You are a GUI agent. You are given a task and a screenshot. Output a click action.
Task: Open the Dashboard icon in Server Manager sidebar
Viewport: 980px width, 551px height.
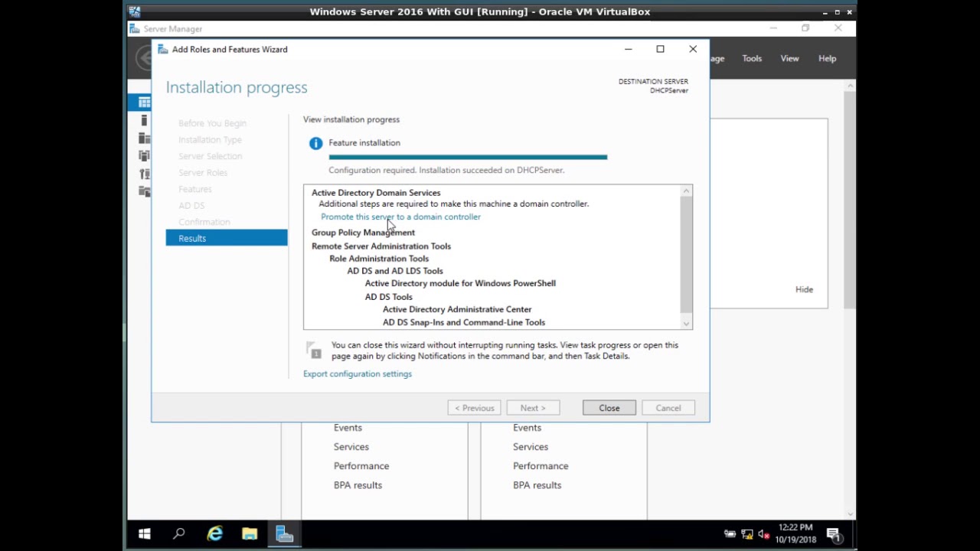[x=144, y=102]
